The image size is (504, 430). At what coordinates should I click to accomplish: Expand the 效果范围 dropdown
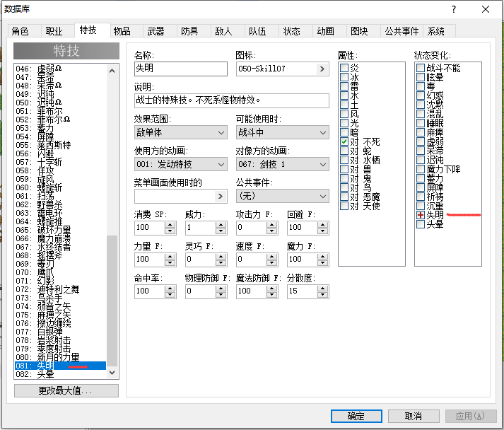coord(181,132)
